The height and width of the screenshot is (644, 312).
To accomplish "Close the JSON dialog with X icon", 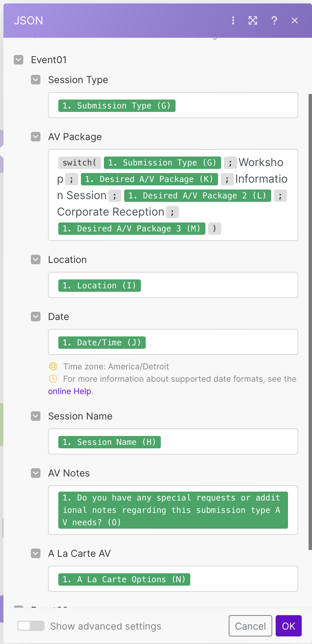I will coord(295,21).
